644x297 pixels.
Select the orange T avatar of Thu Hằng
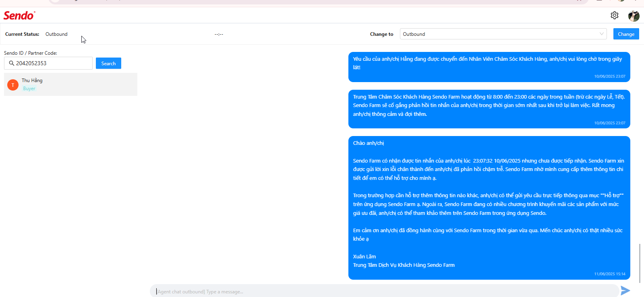tap(13, 85)
